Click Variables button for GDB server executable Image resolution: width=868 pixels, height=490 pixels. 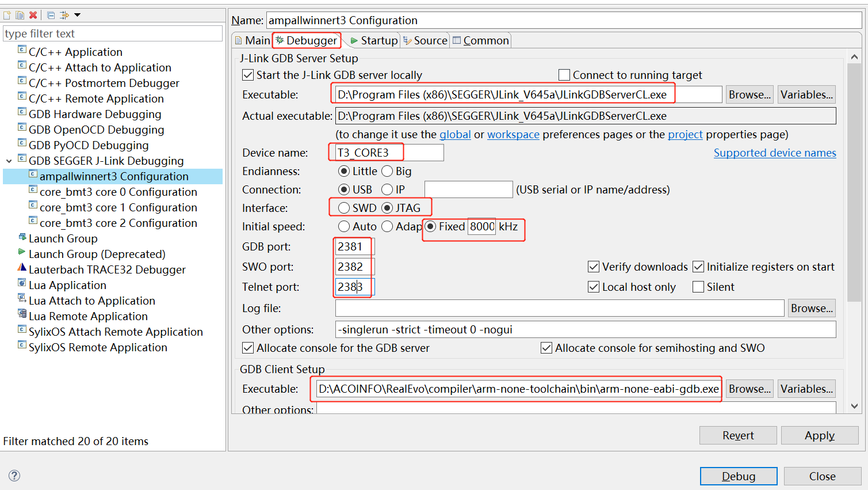pos(806,94)
